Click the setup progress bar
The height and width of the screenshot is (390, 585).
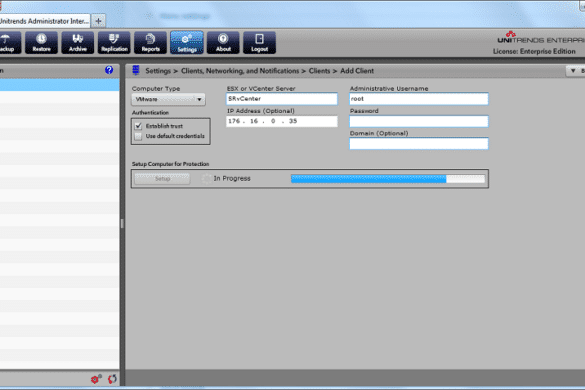pyautogui.click(x=388, y=179)
